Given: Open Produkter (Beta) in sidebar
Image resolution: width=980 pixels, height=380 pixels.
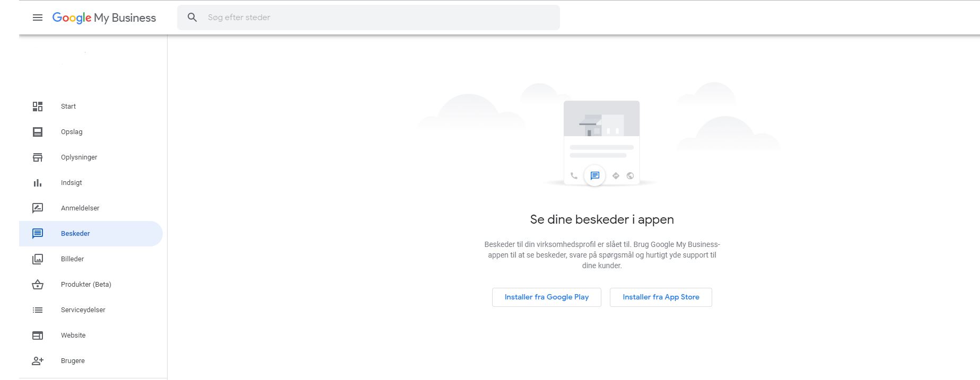Looking at the screenshot, I should 91,285.
